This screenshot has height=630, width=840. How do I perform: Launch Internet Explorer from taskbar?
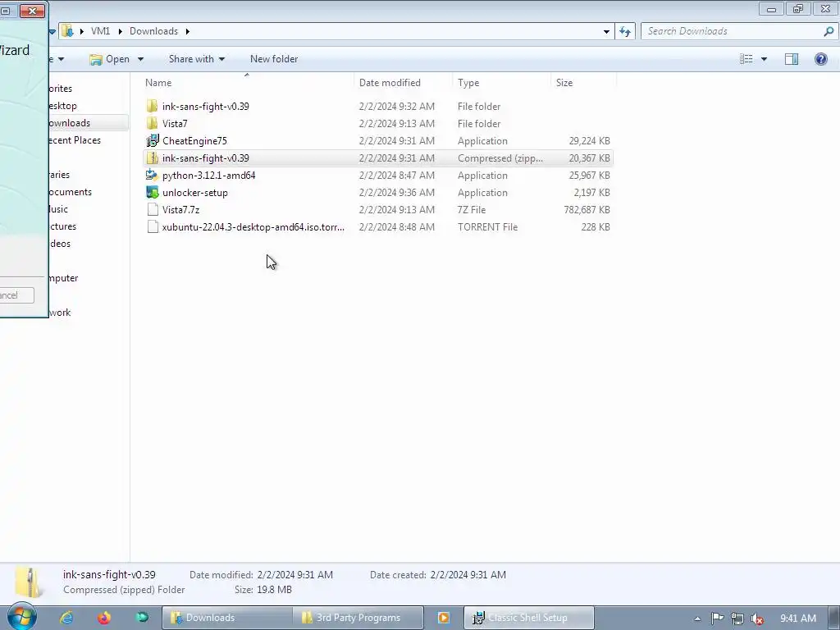coord(66,618)
